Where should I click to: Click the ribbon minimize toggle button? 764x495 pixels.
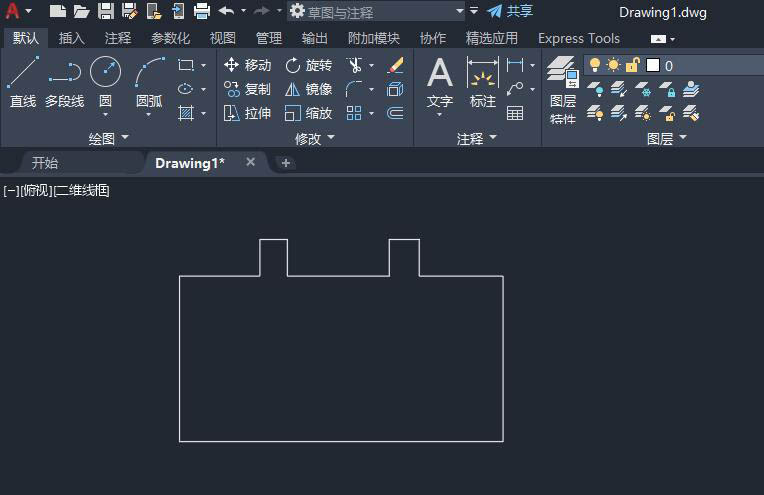coord(658,39)
